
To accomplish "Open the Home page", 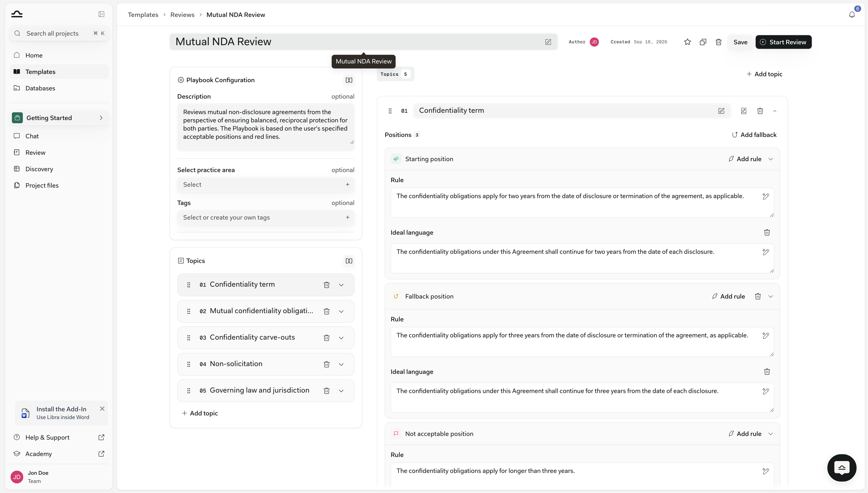I will (59, 55).
